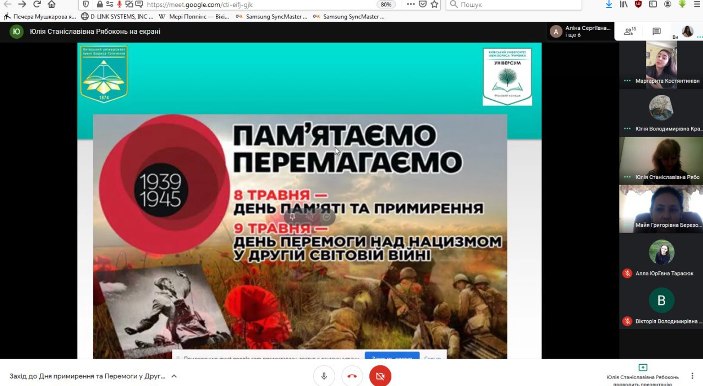Hang up with the red phone button

[x=352, y=376]
